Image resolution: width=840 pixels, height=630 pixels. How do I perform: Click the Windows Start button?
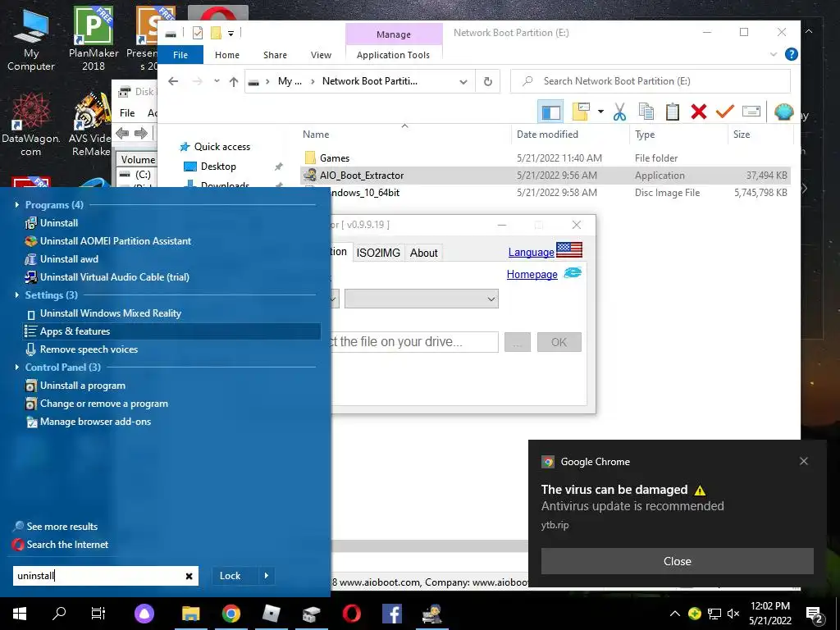coord(20,614)
